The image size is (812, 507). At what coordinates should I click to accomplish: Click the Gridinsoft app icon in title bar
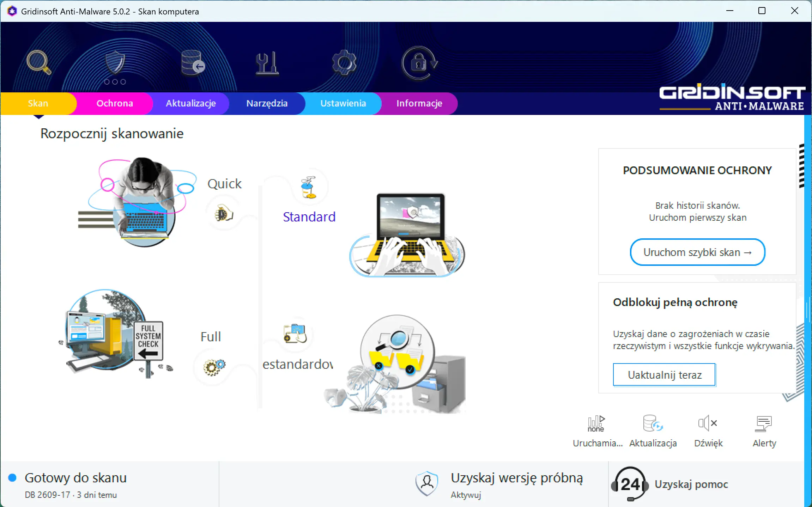tap(12, 11)
